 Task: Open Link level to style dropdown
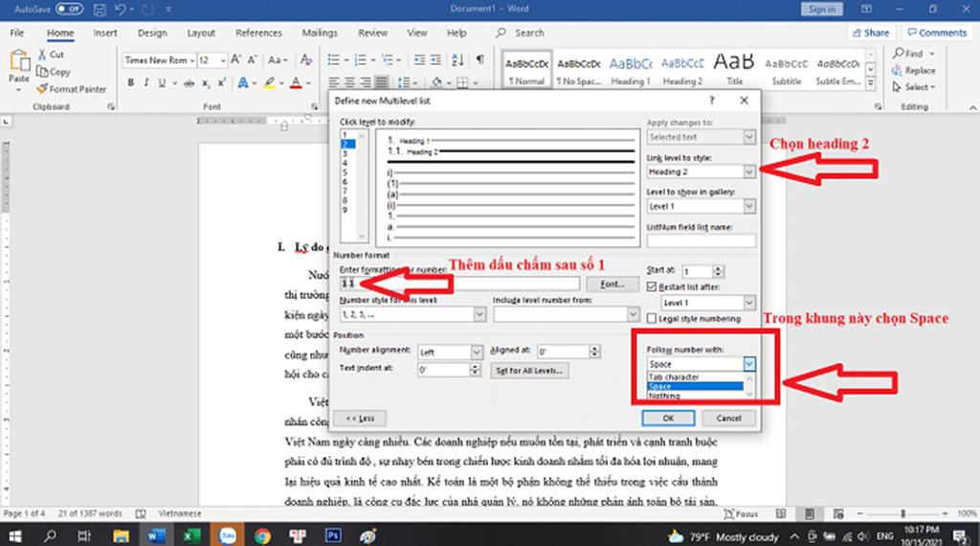(x=748, y=171)
